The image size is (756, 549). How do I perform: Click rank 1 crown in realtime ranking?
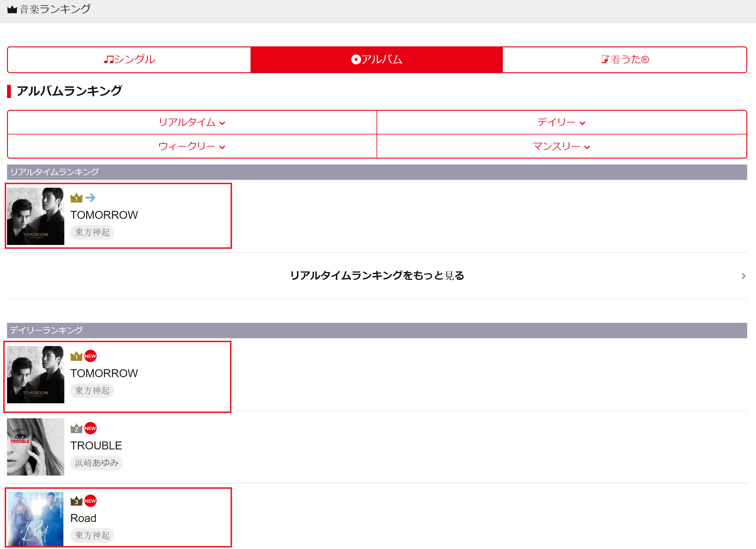76,198
